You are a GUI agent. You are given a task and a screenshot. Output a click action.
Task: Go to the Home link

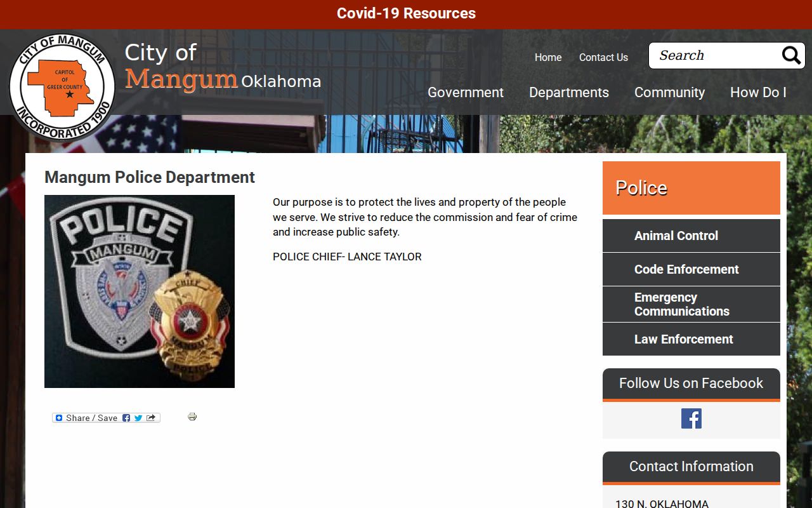point(548,57)
